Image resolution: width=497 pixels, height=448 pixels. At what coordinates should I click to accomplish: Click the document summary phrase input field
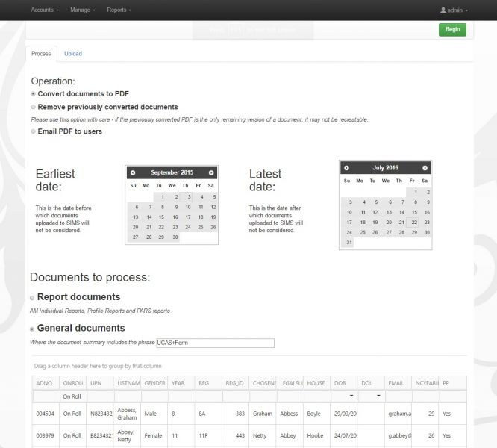point(215,343)
